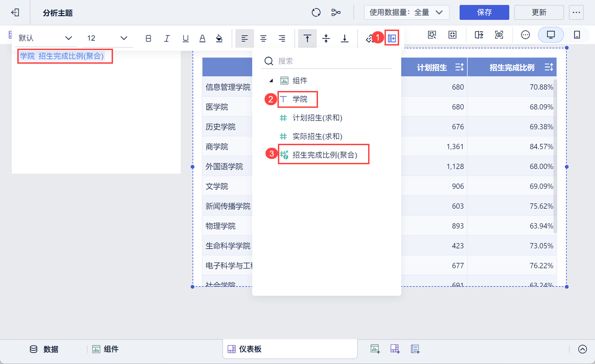Click the 新闻传播学院 cell
Image resolution: width=595 pixels, height=364 pixels.
[228, 206]
